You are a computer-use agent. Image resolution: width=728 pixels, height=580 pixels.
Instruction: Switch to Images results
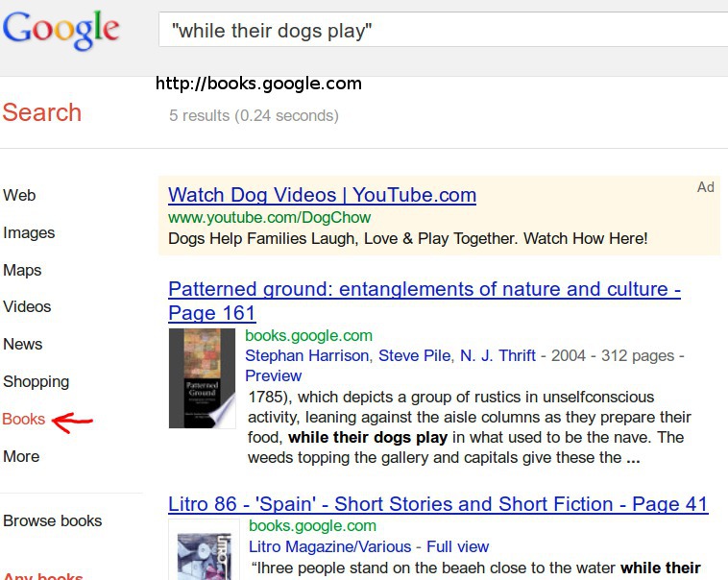29,232
